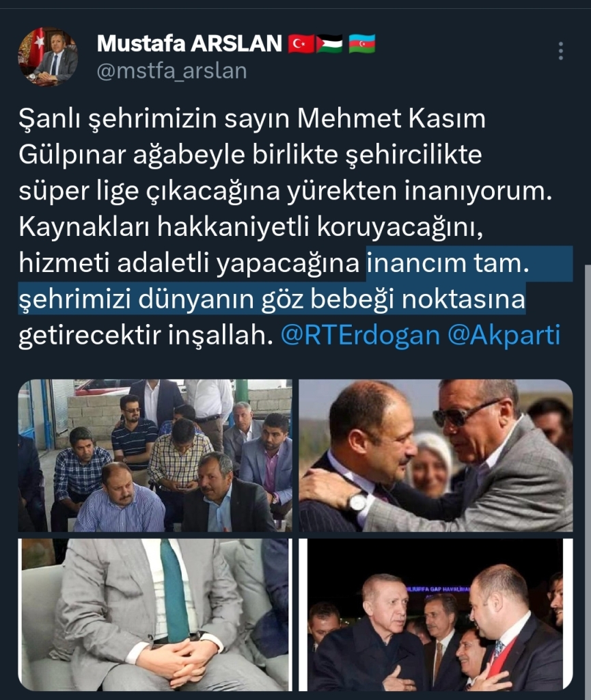
Task: Click the phrase "getirecektir inşallah."
Action: tap(146, 335)
